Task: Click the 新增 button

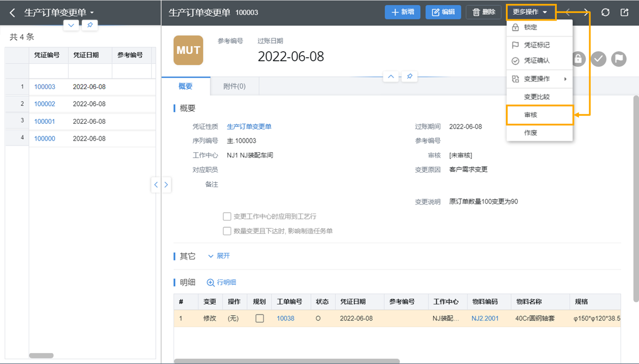Action: coord(403,12)
